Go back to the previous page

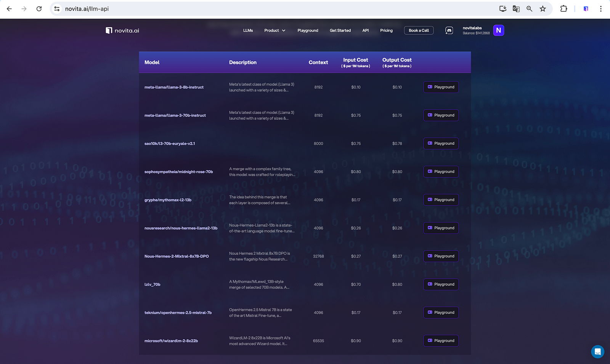pyautogui.click(x=9, y=9)
